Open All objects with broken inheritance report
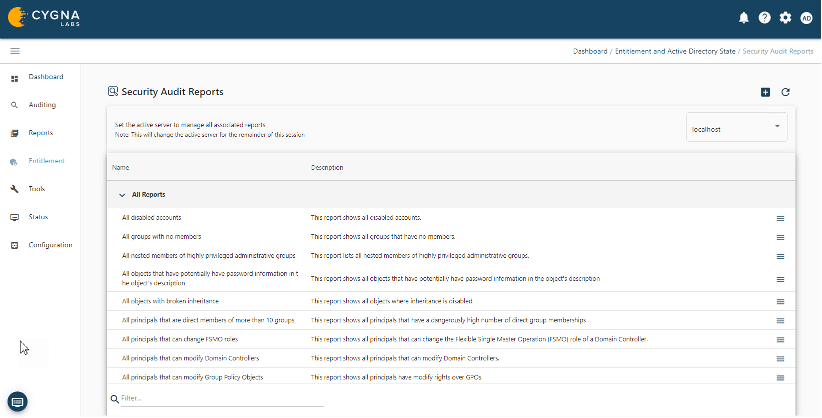 point(170,301)
